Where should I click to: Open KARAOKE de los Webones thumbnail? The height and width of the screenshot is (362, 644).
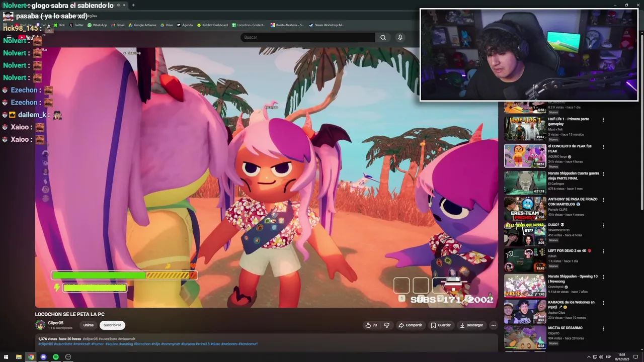525,312
